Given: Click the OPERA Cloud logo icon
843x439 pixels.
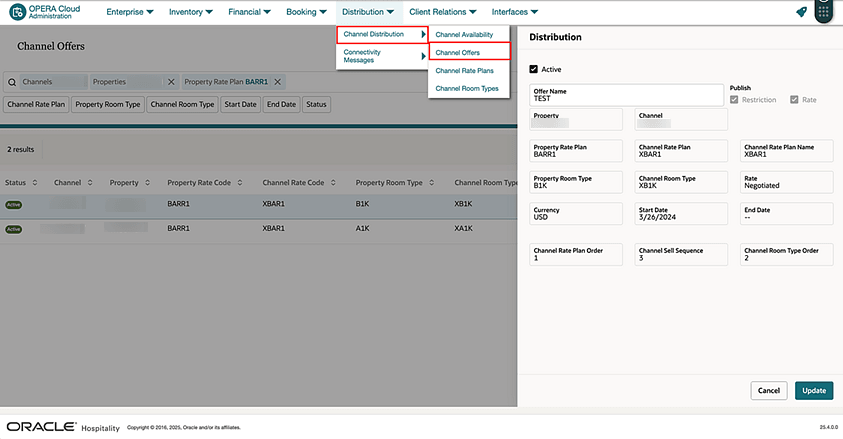Looking at the screenshot, I should tap(17, 12).
